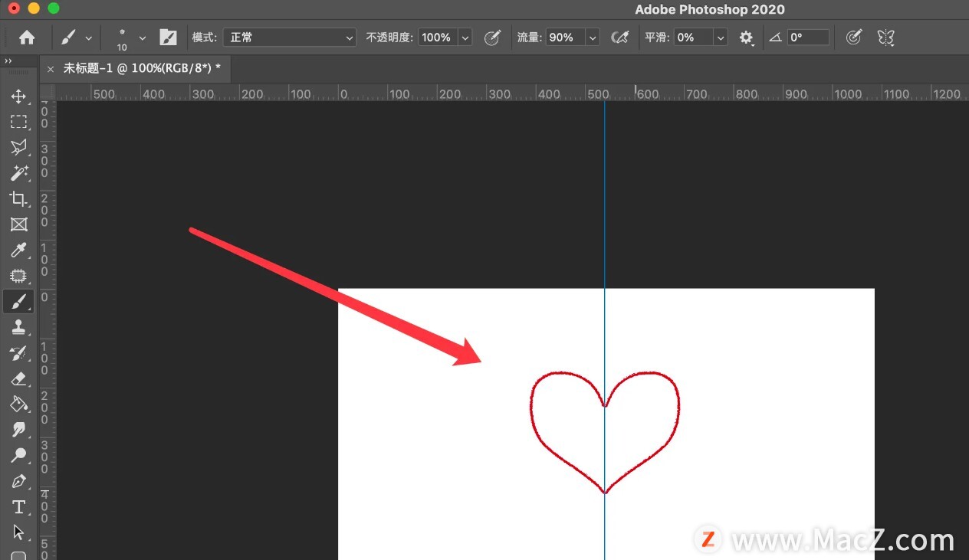Select the History Brush tool

(18, 353)
